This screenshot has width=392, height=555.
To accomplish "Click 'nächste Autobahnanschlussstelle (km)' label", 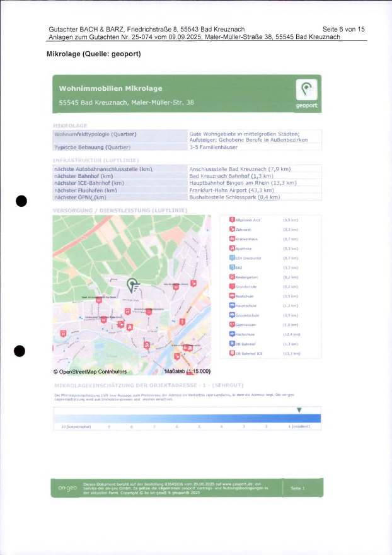I will click(x=103, y=169).
